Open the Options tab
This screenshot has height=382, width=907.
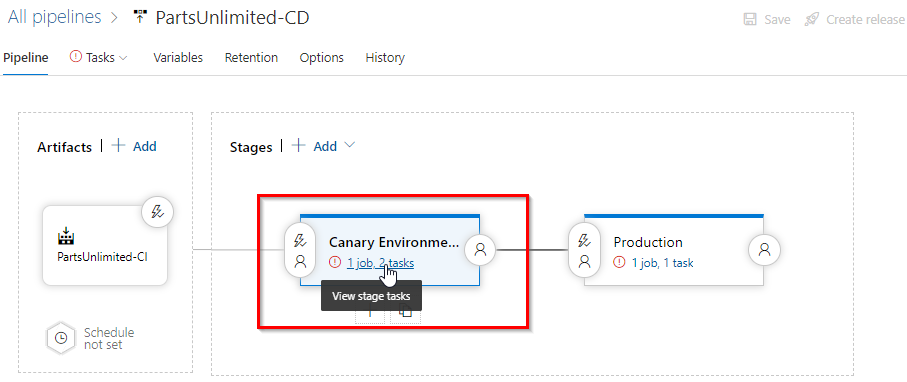pos(322,57)
